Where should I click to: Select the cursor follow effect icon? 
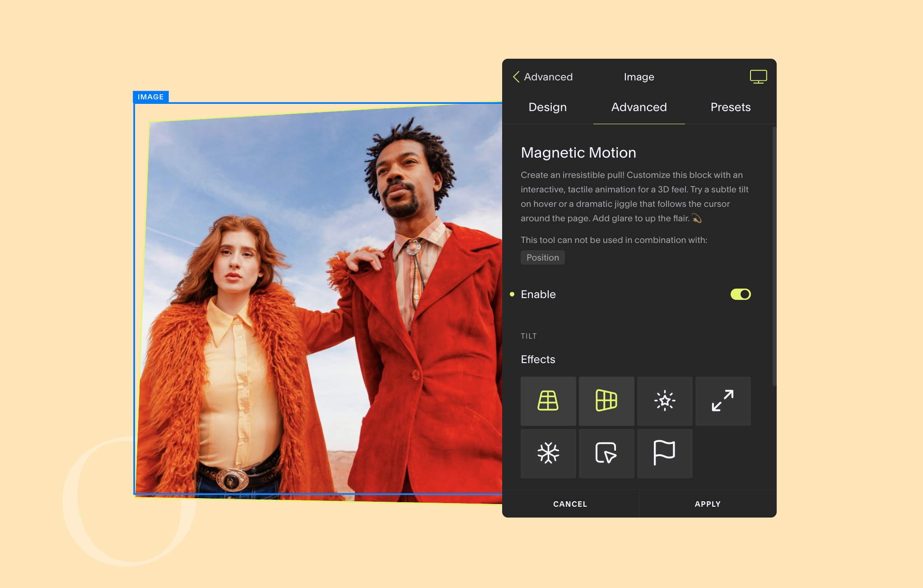[606, 453]
